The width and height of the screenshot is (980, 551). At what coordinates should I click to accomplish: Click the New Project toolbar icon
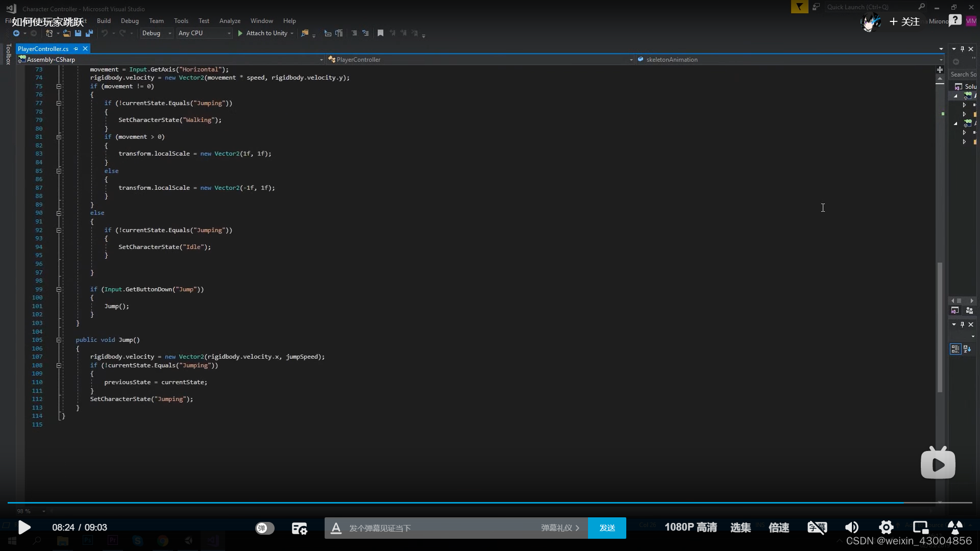(x=50, y=33)
